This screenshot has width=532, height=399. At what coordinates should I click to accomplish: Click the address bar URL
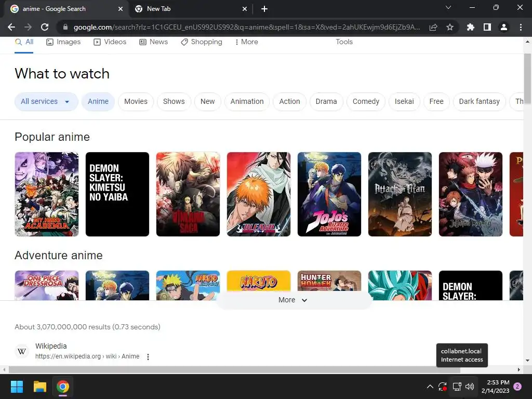click(247, 27)
